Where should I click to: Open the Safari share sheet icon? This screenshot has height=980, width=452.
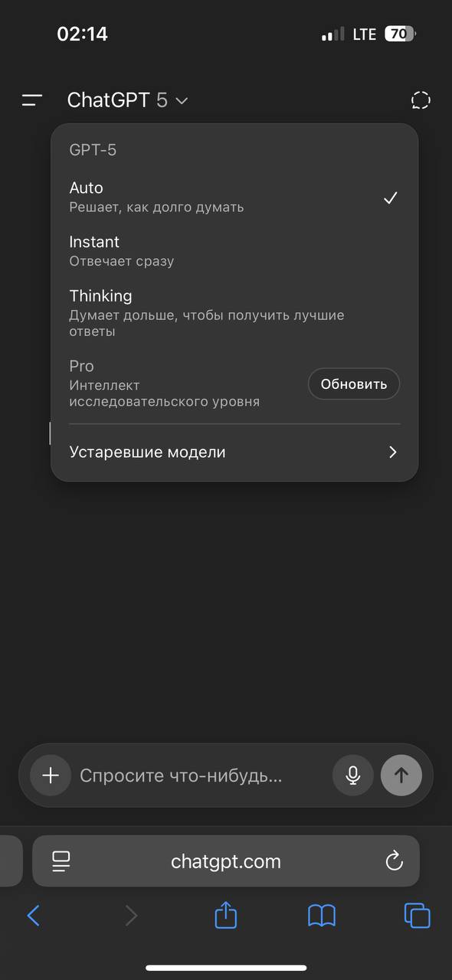(226, 915)
